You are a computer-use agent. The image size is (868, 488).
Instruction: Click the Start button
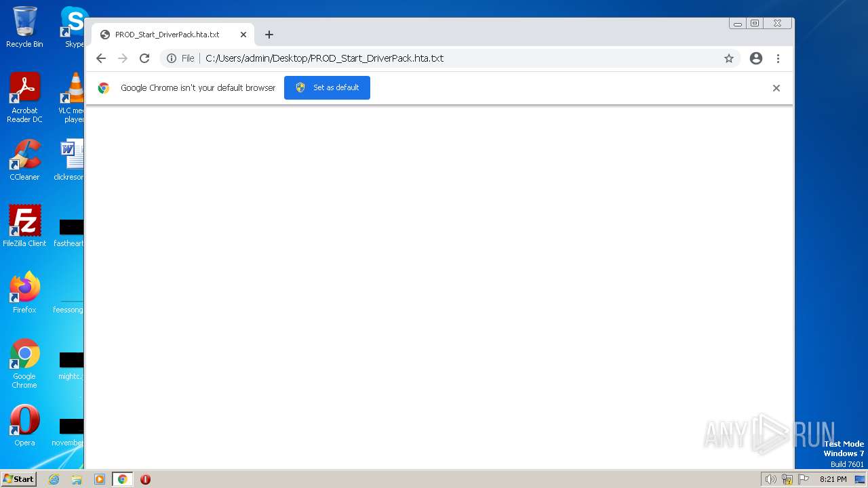point(19,479)
